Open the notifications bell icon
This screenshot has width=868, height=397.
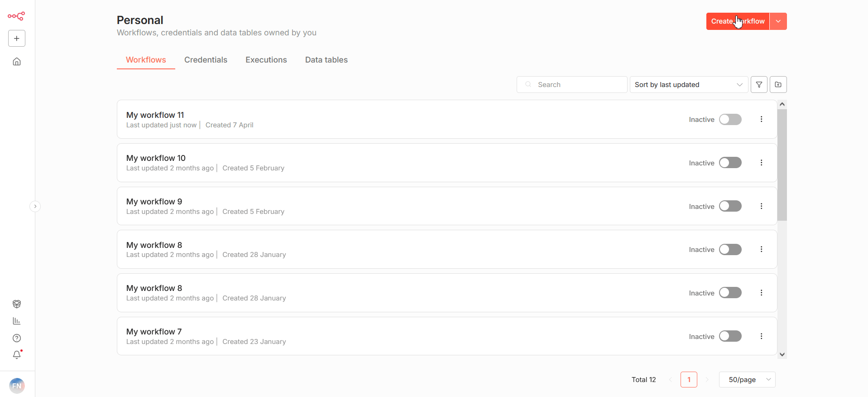(x=17, y=355)
